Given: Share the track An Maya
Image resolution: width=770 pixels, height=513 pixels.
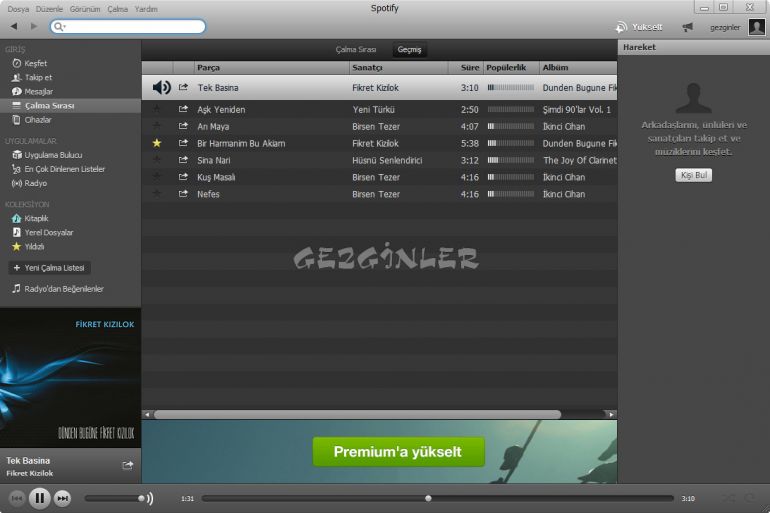Looking at the screenshot, I should (183, 126).
